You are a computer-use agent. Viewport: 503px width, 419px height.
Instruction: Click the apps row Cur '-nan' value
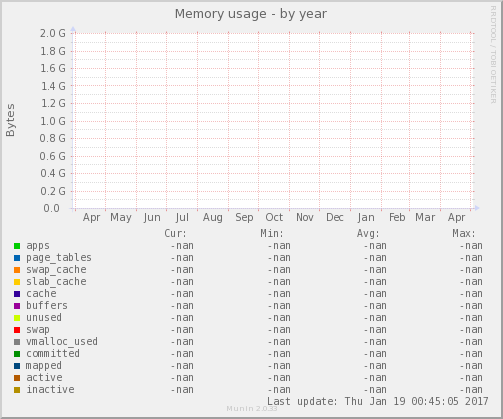(182, 246)
